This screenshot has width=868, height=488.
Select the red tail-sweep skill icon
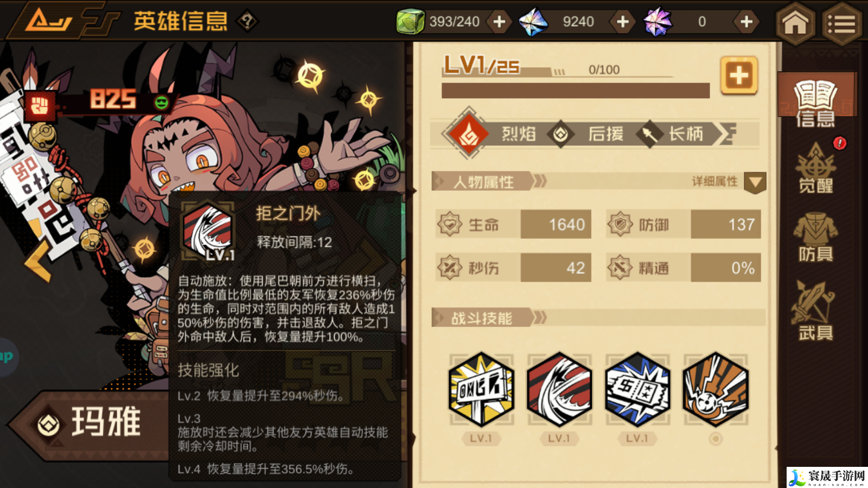coord(559,389)
